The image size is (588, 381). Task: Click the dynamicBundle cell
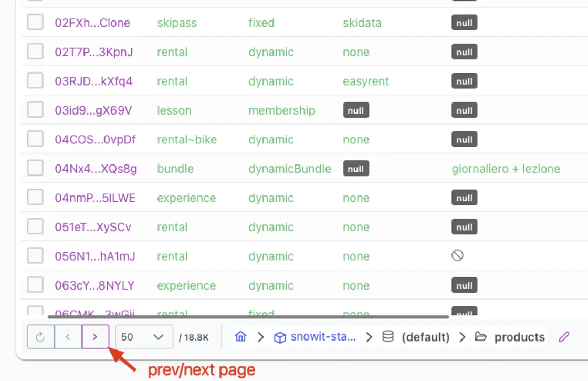tap(289, 169)
